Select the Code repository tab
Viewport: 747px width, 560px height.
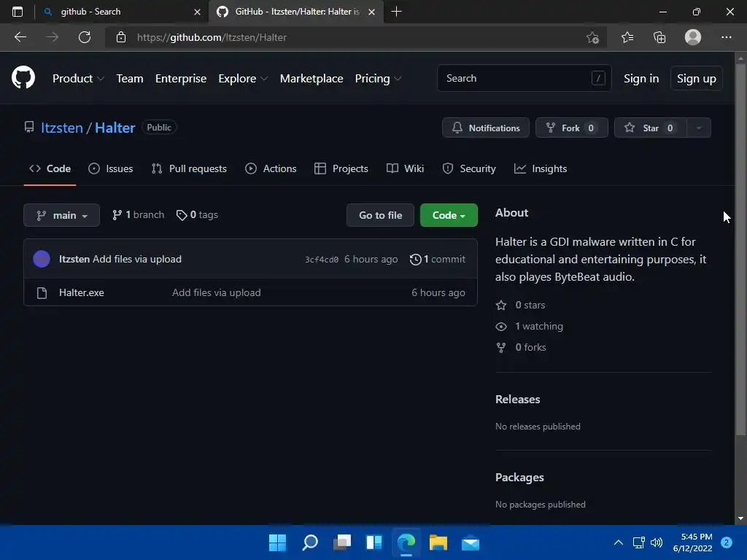pyautogui.click(x=50, y=168)
